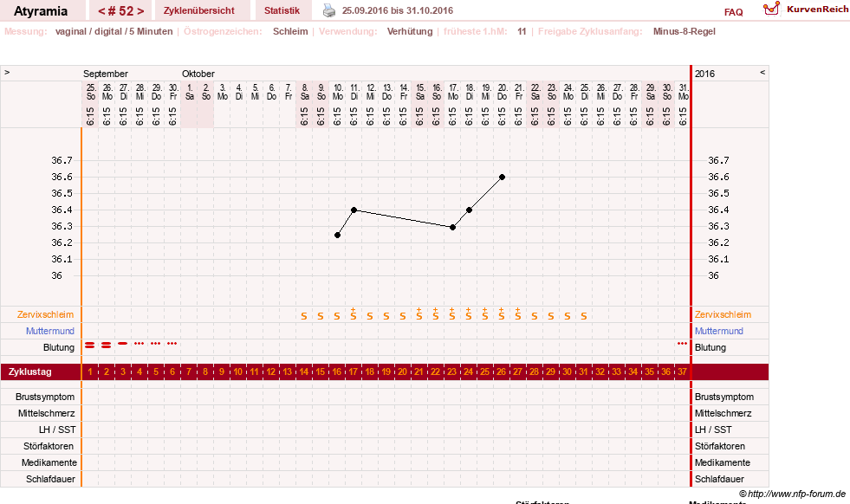Viewport: 850px width, 504px height.
Task: Click the left Brustsymptom row label
Action: (x=46, y=397)
